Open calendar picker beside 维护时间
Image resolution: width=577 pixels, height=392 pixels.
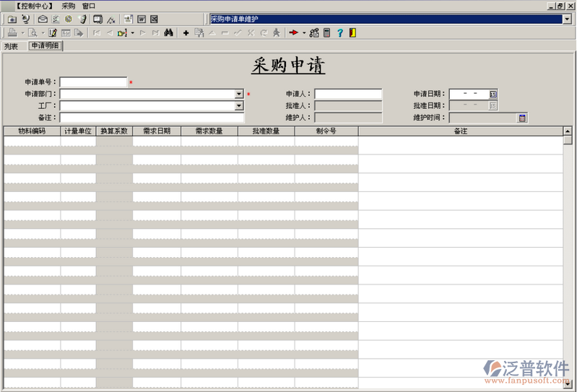click(x=523, y=118)
